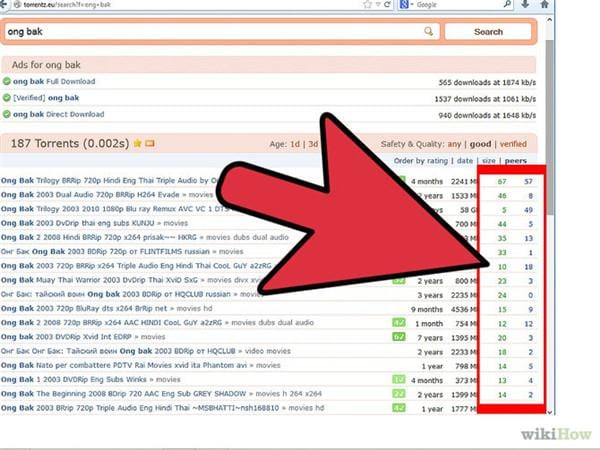The height and width of the screenshot is (450, 600).
Task: Set Safety & Quality filter to good
Action: point(480,144)
